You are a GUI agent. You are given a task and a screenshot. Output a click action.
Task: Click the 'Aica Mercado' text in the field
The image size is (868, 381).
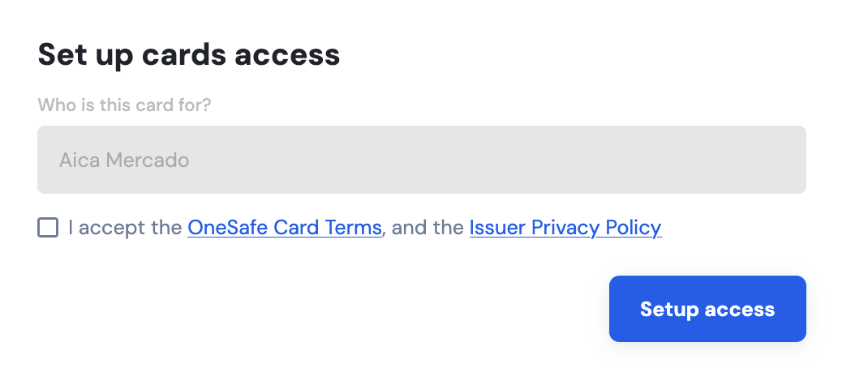pyautogui.click(x=124, y=161)
